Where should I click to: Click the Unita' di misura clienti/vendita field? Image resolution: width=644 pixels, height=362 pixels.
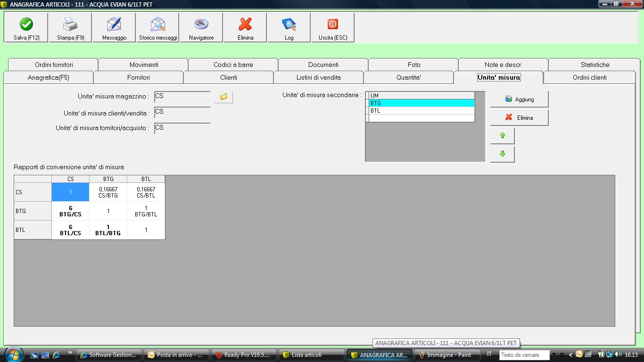pyautogui.click(x=182, y=113)
